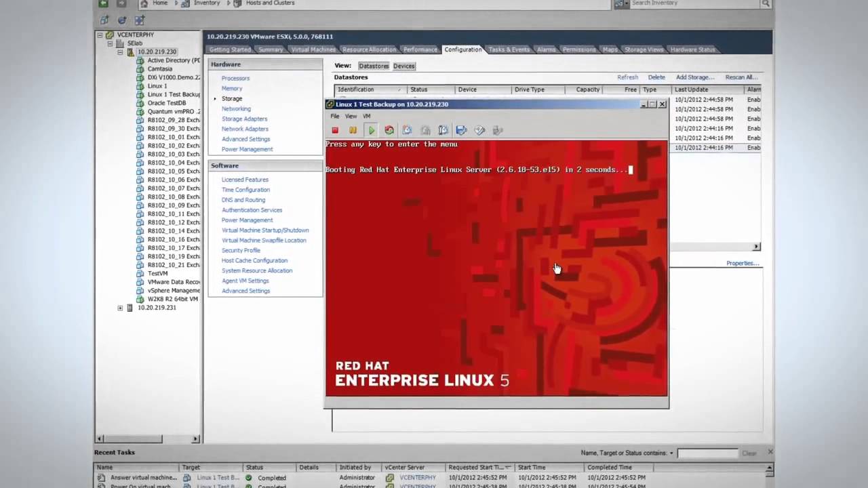Click connect floppy/disk icon in console toolbar
The image size is (868, 488).
462,130
